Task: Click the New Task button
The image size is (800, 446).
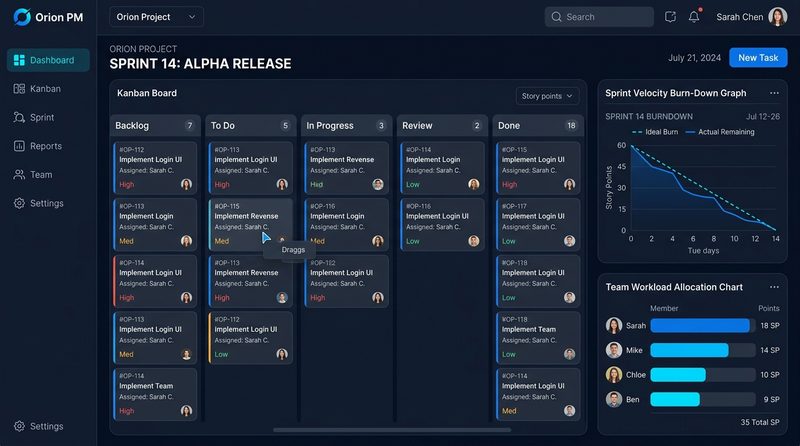Action: pos(758,58)
